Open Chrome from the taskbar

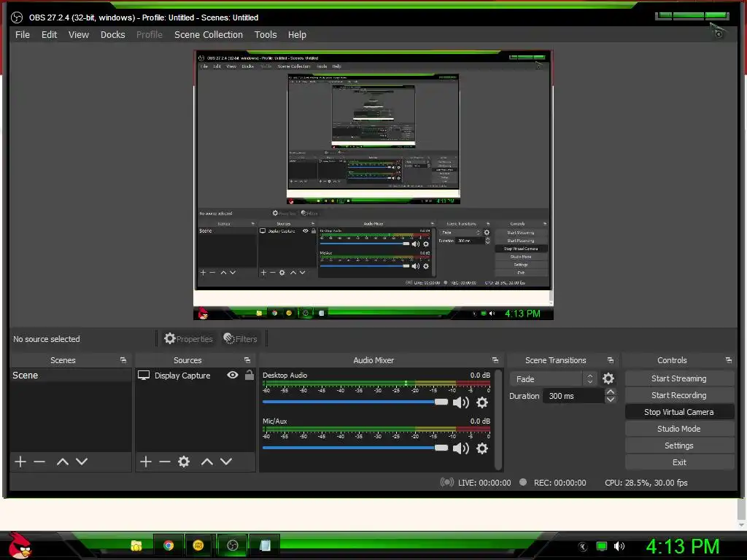click(169, 545)
